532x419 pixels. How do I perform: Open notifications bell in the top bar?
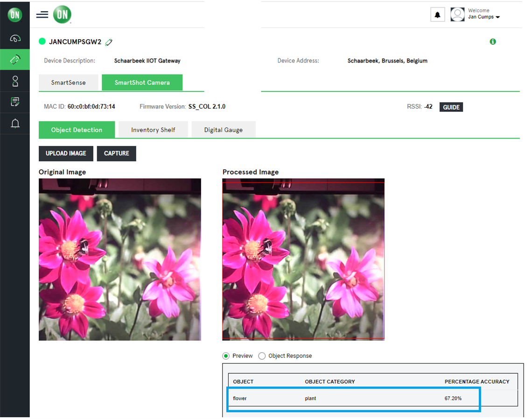pyautogui.click(x=437, y=14)
